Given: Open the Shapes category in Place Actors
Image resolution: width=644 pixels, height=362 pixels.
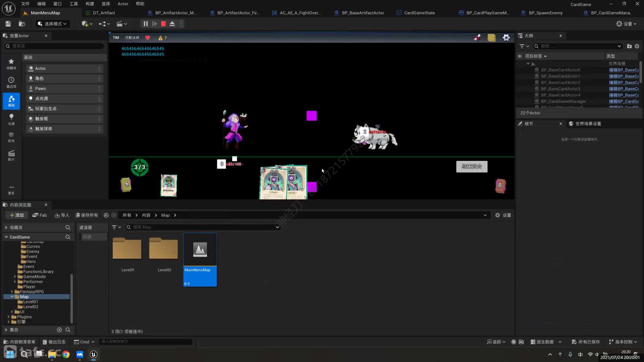Looking at the screenshot, I should [11, 137].
